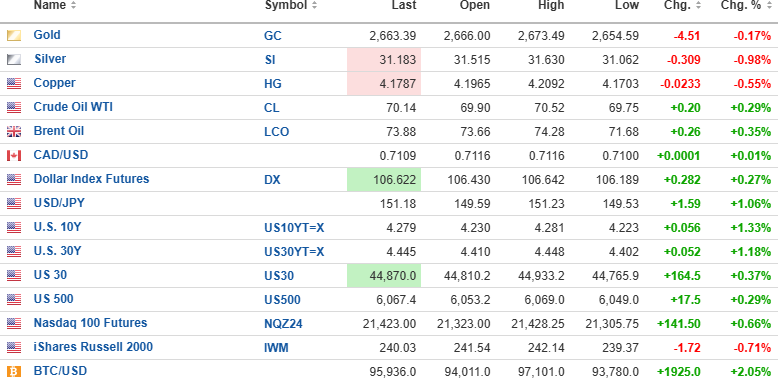Open the U.S. 30Y link
The height and width of the screenshot is (378, 778).
tap(57, 251)
